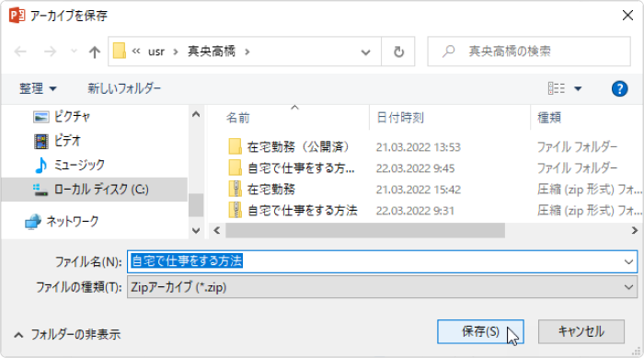Viewport: 644px width, 358px height.
Task: Click the navigation pane scrollbar thumb
Action: [x=196, y=204]
